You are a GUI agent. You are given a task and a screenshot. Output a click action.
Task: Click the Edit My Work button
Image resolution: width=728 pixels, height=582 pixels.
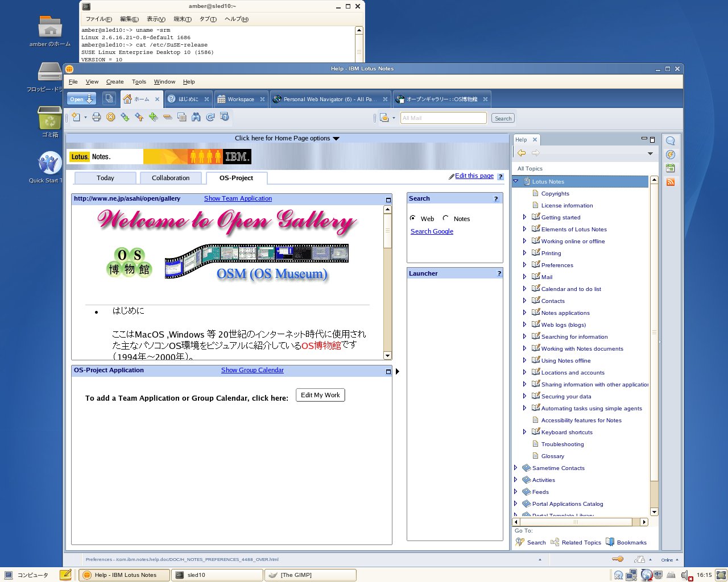click(320, 395)
